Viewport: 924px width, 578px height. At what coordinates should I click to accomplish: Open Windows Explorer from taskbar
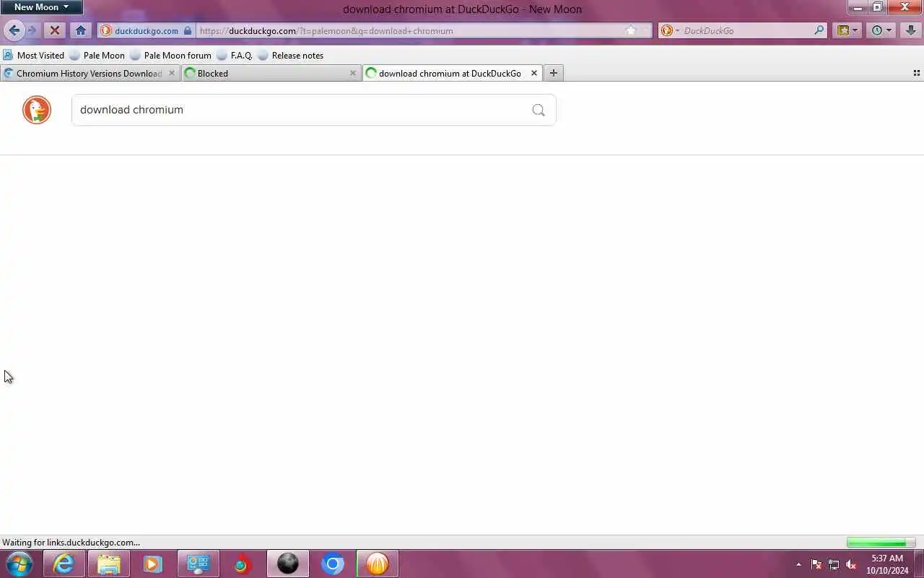pyautogui.click(x=108, y=564)
